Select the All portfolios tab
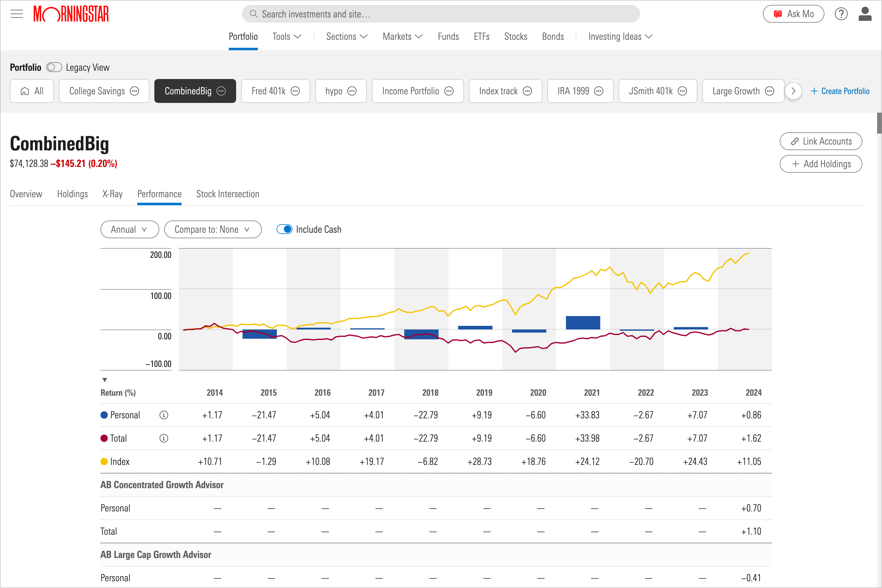The width and height of the screenshot is (882, 588). click(32, 91)
